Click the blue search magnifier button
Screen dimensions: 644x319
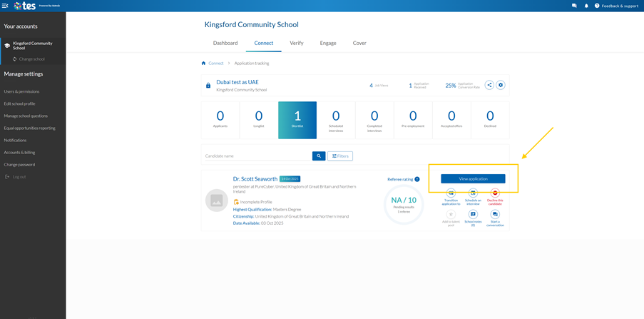click(319, 156)
